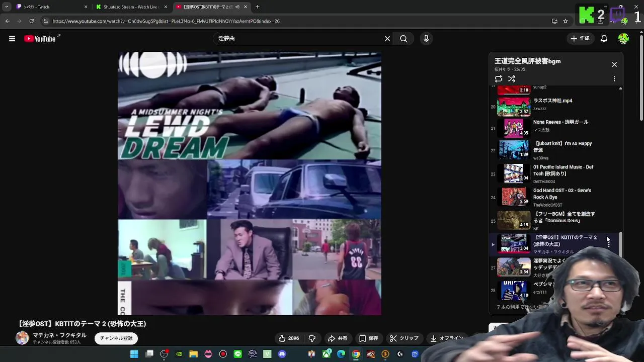Open Microsoft Edge from the taskbar

click(x=341, y=354)
